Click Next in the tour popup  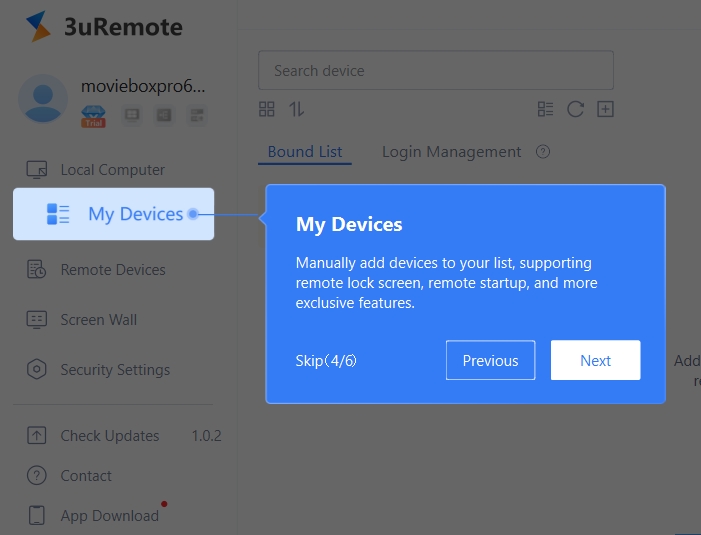(x=595, y=360)
